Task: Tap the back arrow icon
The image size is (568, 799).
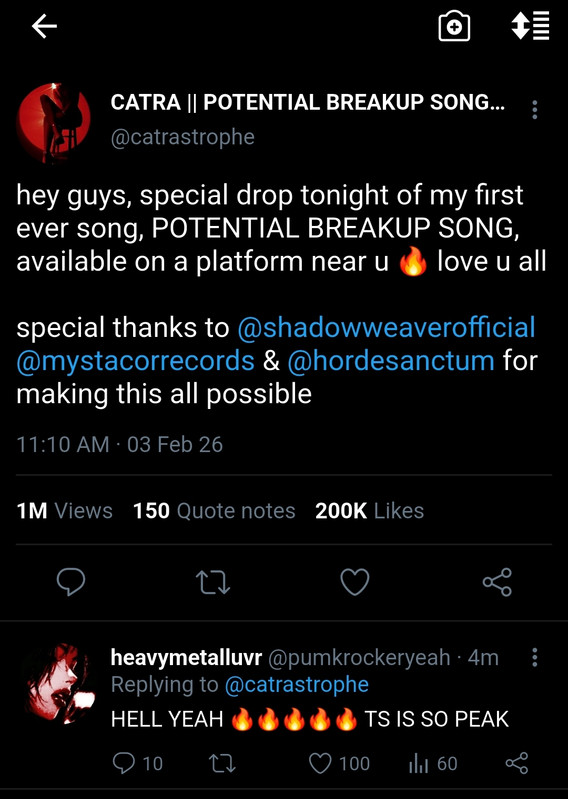Action: [x=44, y=26]
